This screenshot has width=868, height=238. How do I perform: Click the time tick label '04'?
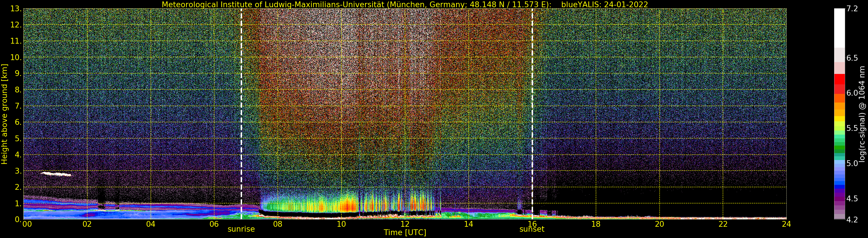tap(151, 224)
